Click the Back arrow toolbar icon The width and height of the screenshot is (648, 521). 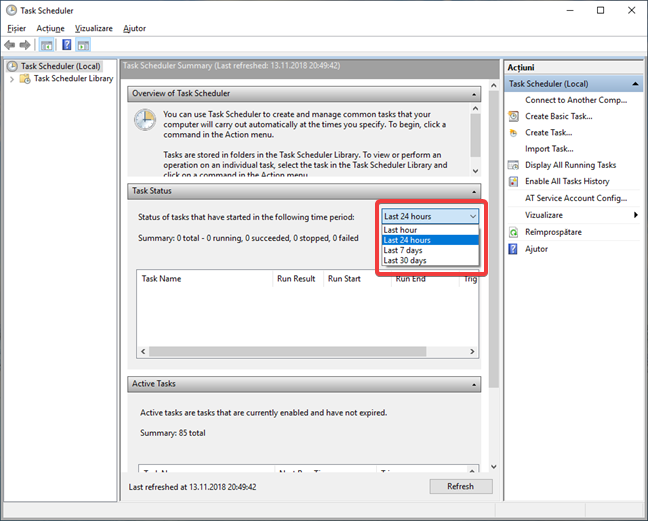[10, 45]
